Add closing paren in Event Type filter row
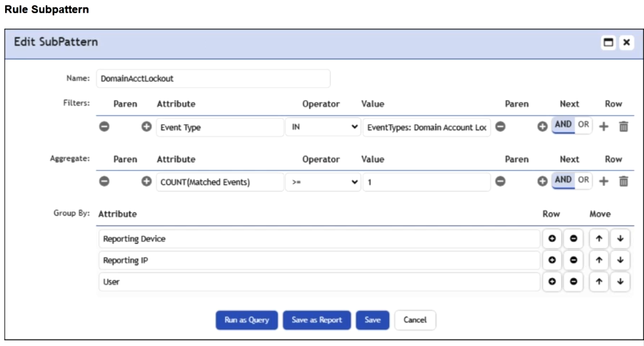 [x=542, y=127]
